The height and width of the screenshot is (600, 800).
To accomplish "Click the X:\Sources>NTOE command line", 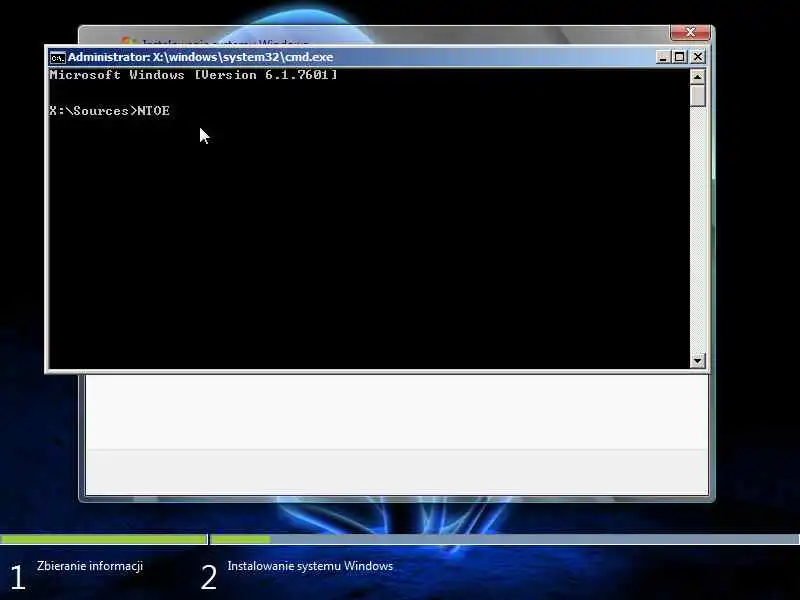I will [x=110, y=111].
